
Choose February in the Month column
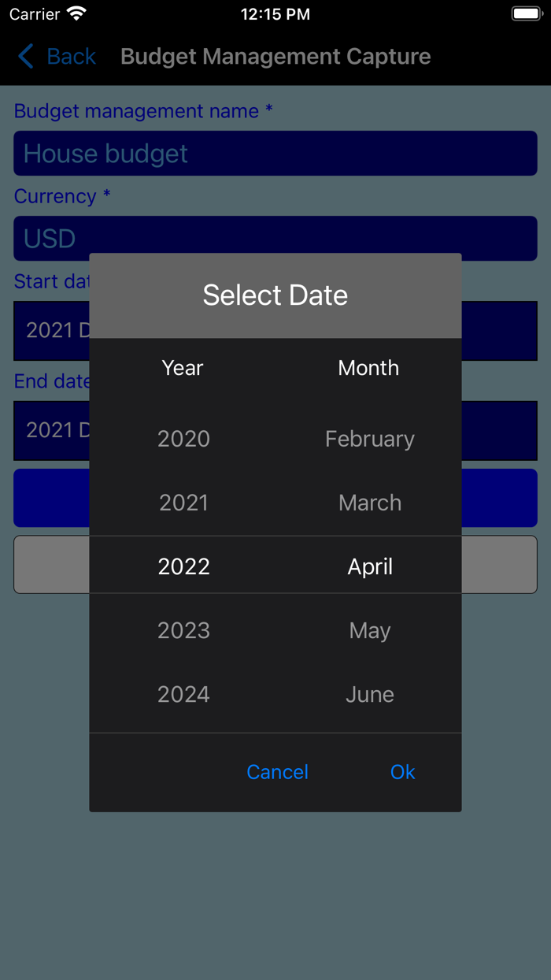tap(370, 439)
